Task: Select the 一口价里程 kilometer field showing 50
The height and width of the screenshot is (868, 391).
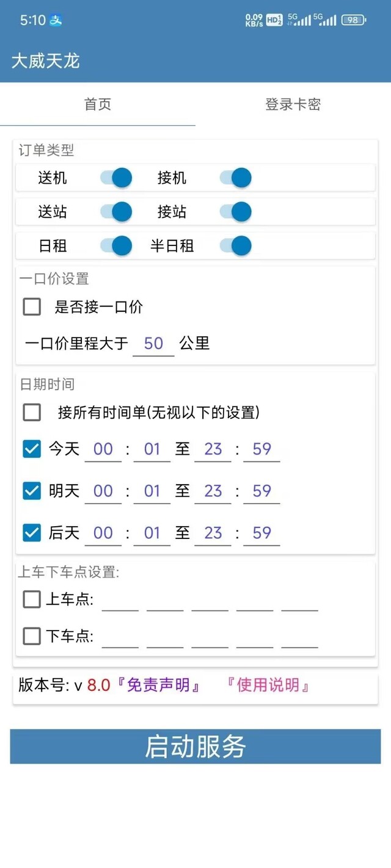Action: tap(153, 343)
